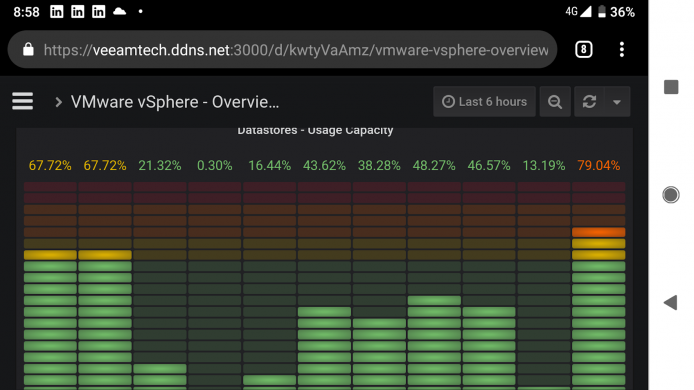The image size is (694, 390).
Task: Click the orange top segment of 79.04% bar
Action: coord(598,232)
